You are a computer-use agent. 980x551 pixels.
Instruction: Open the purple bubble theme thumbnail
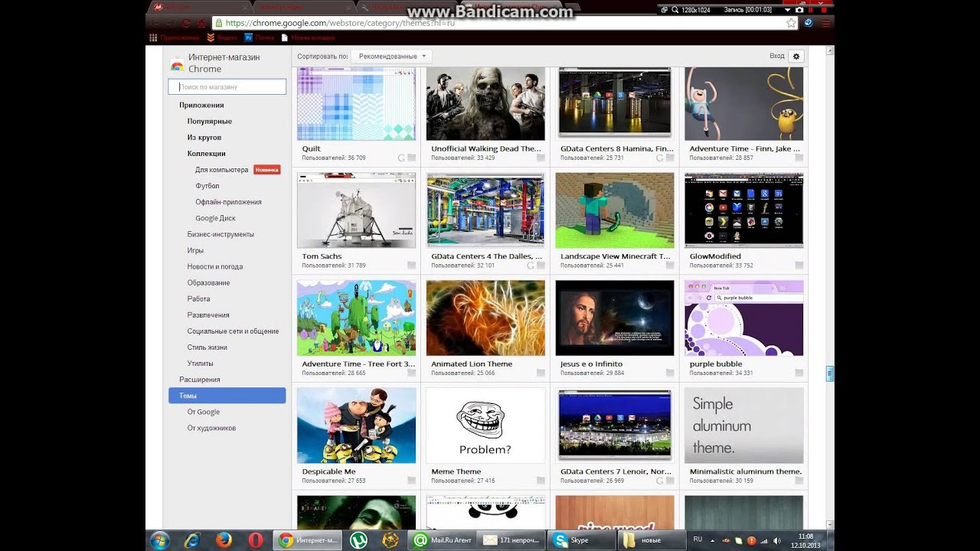tap(743, 318)
